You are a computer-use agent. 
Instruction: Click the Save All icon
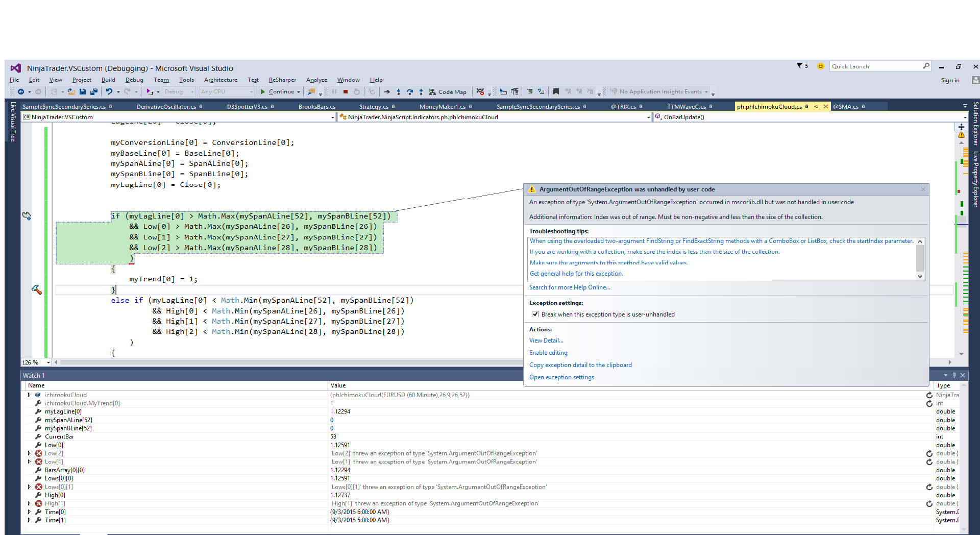[93, 92]
